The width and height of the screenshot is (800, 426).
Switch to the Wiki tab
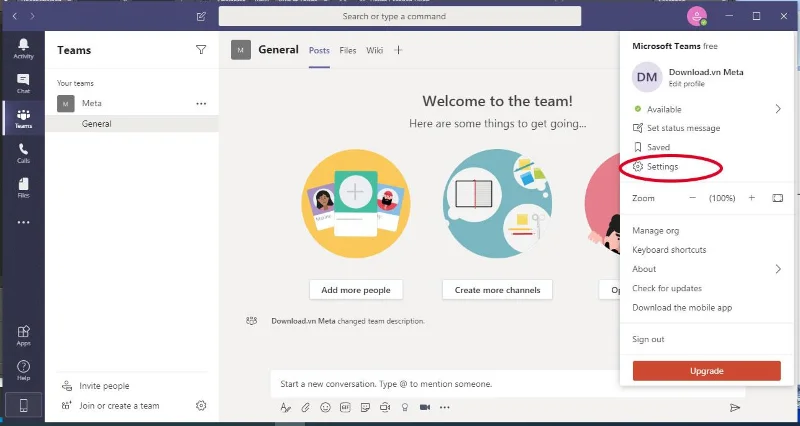click(x=374, y=51)
